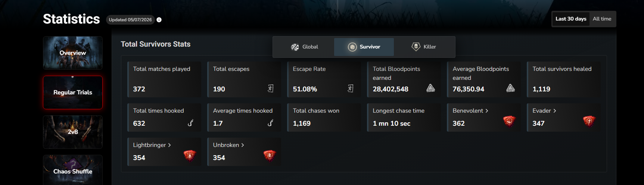Click the Bloodpoints icon in Average Bloodpoints earned

[511, 88]
